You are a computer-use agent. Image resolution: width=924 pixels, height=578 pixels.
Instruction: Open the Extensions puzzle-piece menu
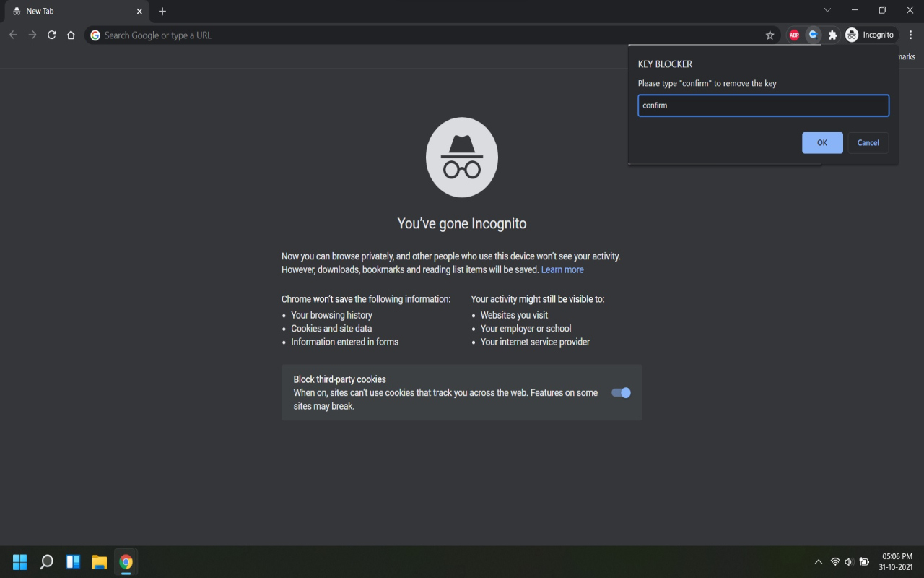click(x=832, y=35)
